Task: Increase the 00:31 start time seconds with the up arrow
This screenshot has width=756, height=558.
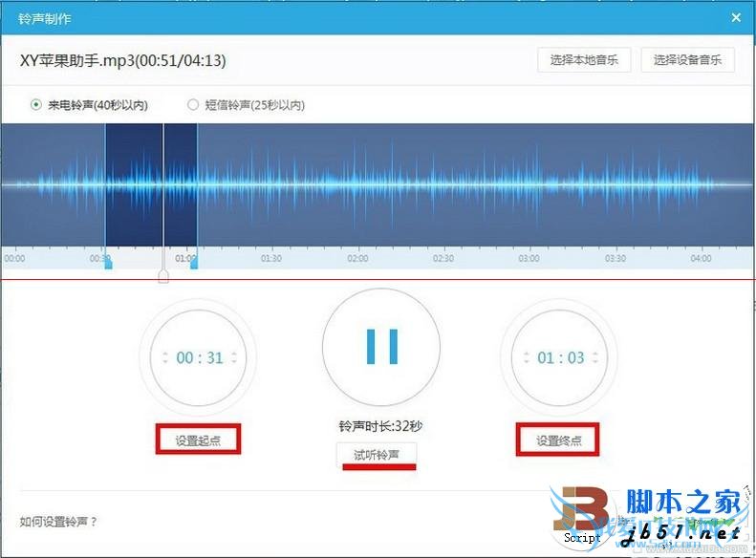Action: (234, 354)
